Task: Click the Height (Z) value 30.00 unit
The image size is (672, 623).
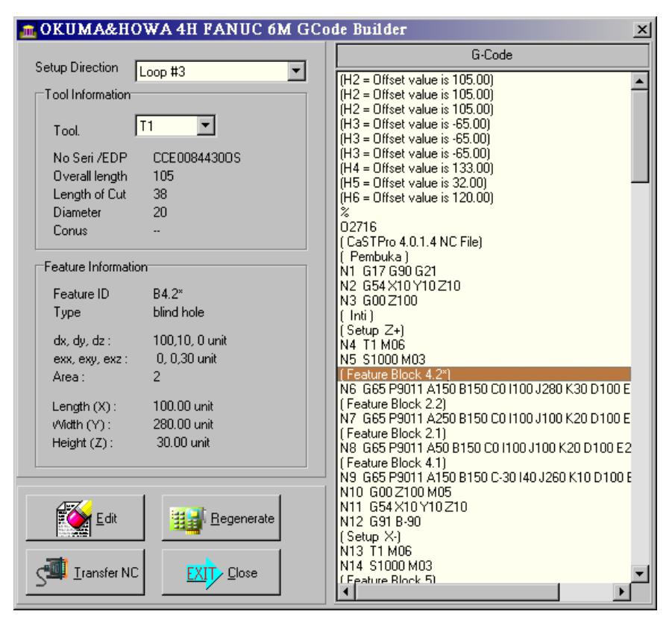Action: (x=183, y=442)
